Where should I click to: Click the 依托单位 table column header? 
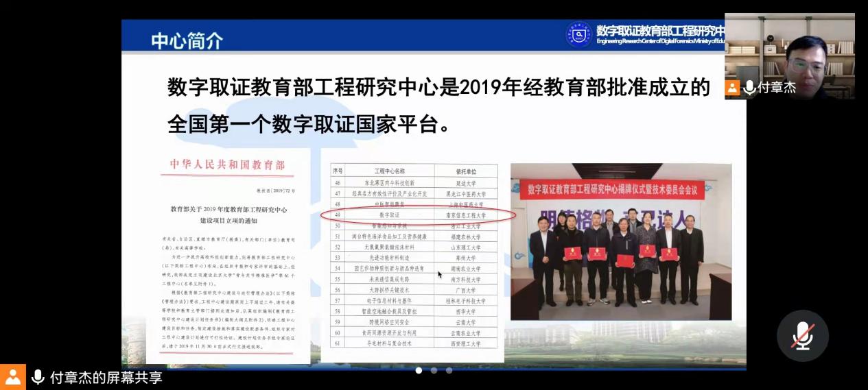click(x=466, y=171)
